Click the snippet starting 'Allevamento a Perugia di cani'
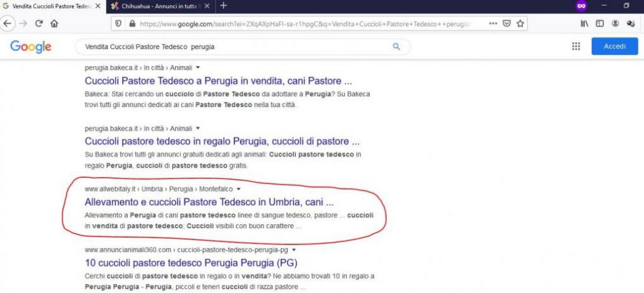The width and height of the screenshot is (644, 293). coord(228,220)
